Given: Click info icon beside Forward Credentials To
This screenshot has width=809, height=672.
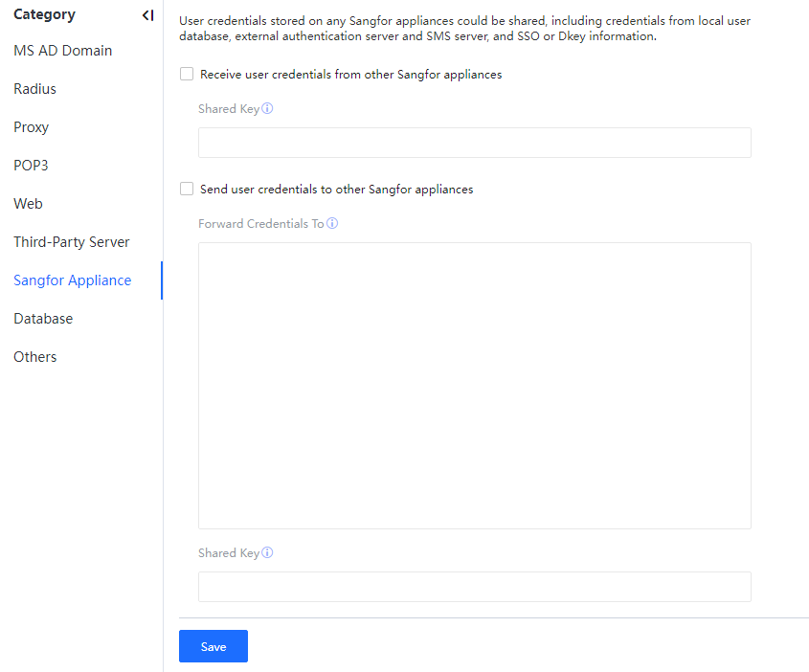Looking at the screenshot, I should coord(332,223).
